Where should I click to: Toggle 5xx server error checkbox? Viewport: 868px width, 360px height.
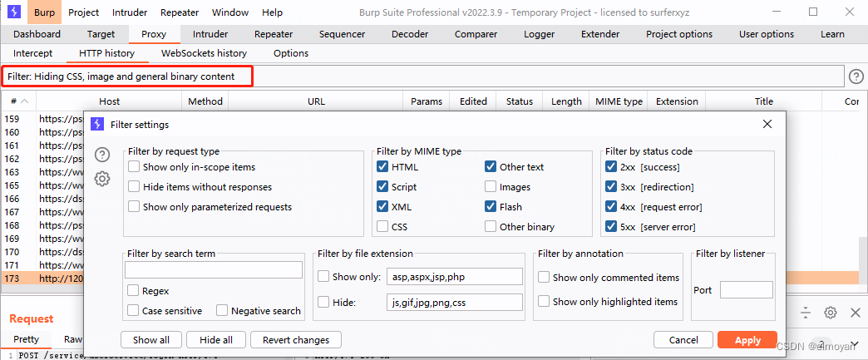click(x=611, y=226)
